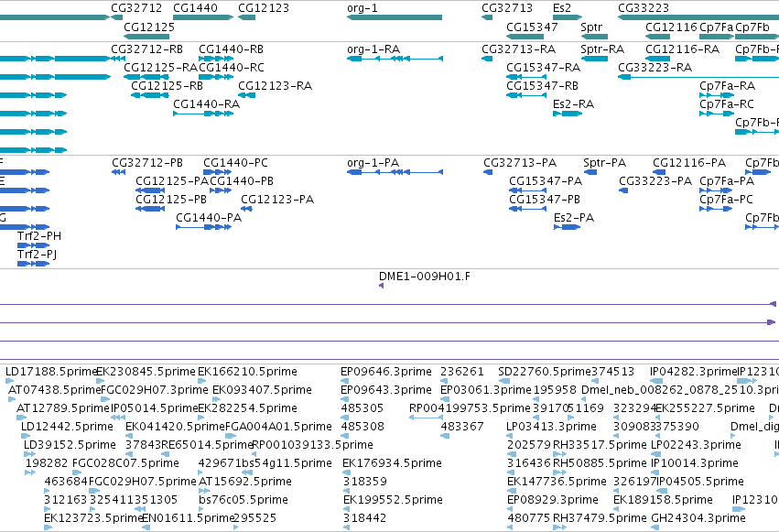Select the CG32713 gene label
This screenshot has height=532, width=779.
tap(507, 8)
